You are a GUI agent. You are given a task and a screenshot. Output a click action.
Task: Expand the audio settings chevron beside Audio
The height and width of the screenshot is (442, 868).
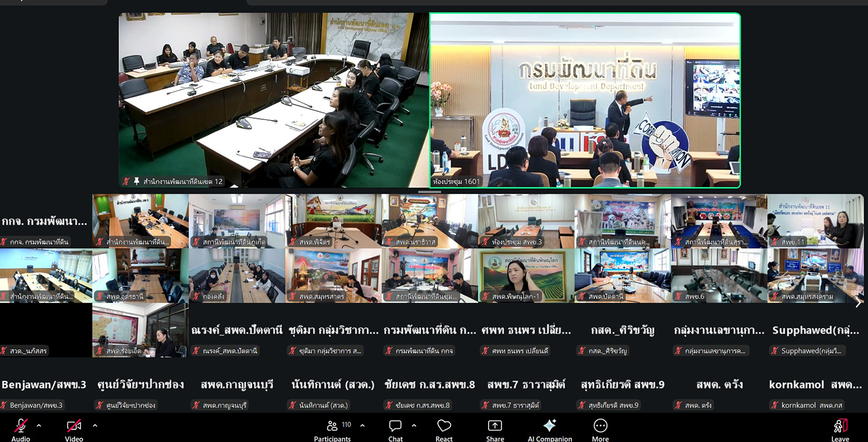click(x=39, y=425)
